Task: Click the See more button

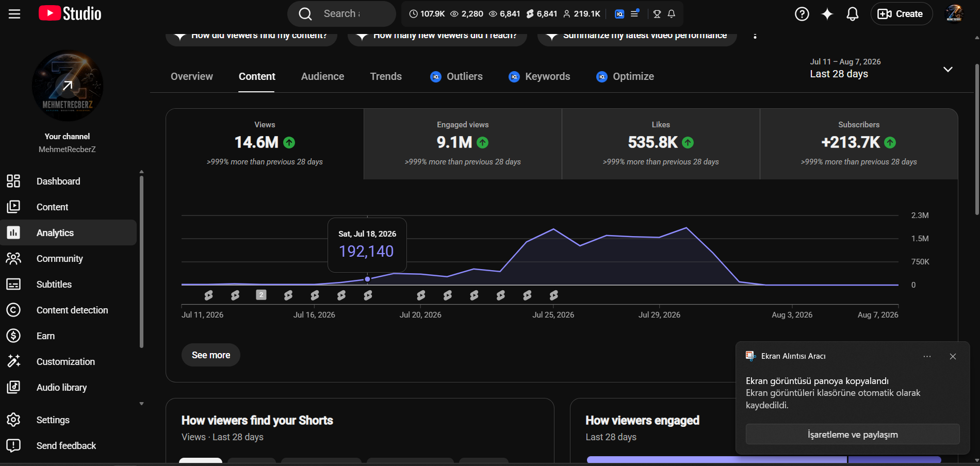Action: [x=211, y=355]
